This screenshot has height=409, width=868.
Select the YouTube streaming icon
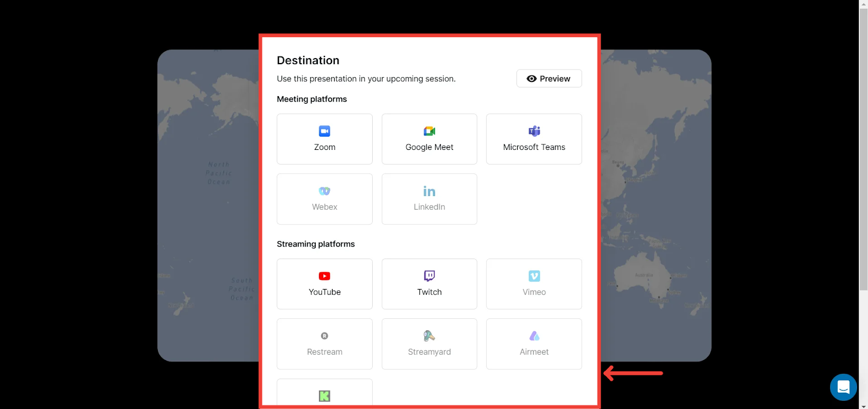tap(324, 276)
